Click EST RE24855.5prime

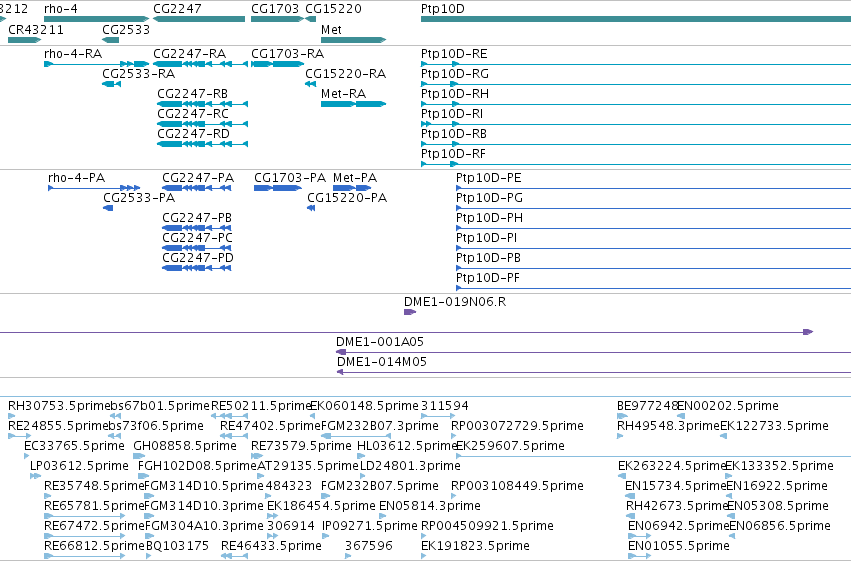20,436
